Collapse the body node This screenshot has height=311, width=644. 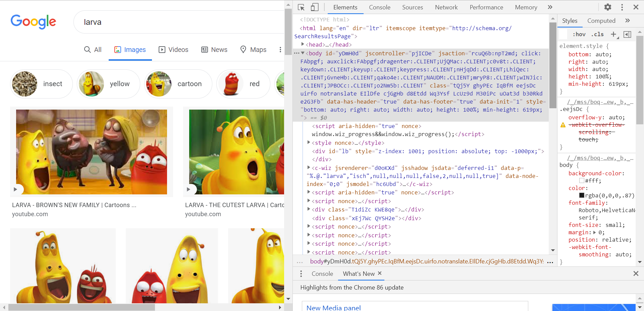click(x=303, y=53)
